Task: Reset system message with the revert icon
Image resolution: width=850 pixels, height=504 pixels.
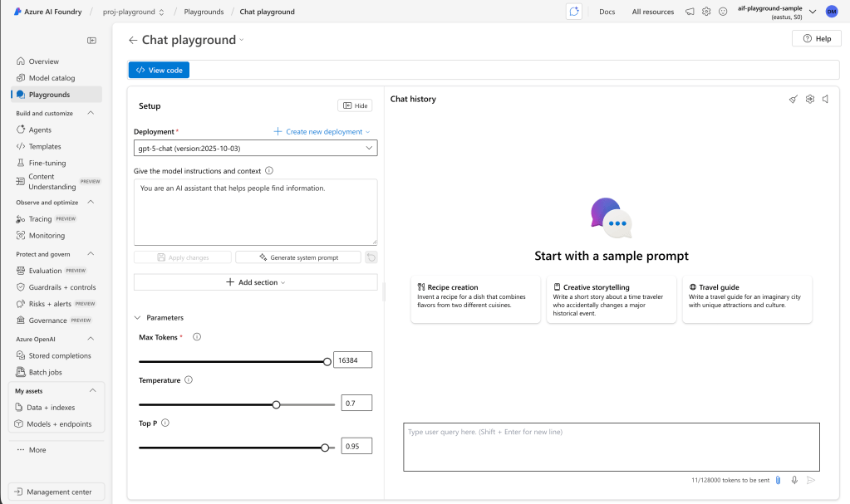Action: pos(371,257)
